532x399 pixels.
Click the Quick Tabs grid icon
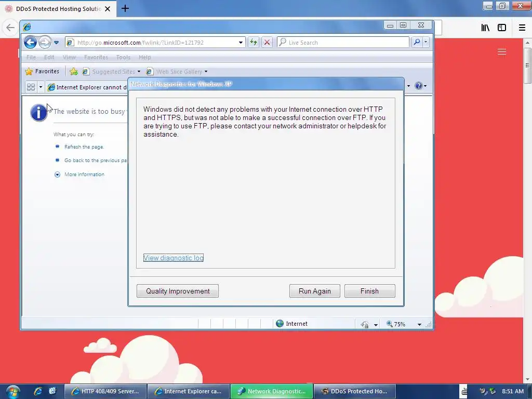[31, 87]
